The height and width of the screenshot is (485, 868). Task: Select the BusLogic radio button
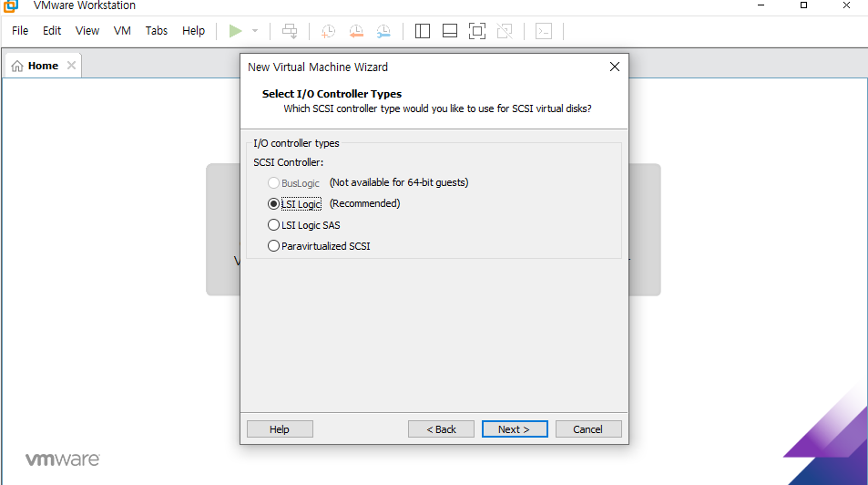pyautogui.click(x=273, y=182)
